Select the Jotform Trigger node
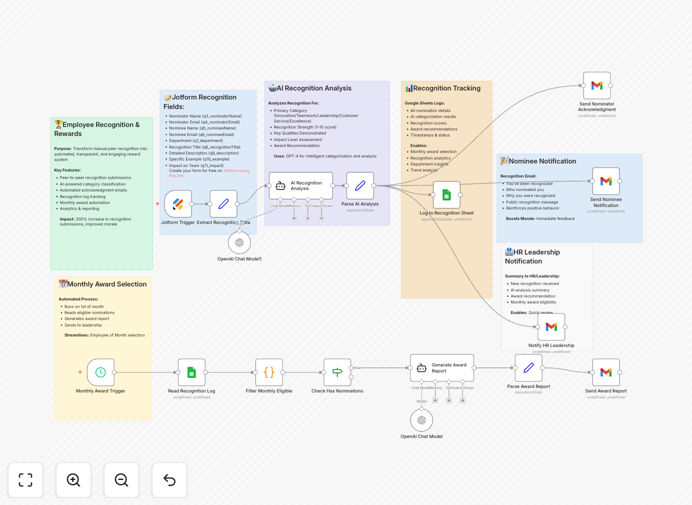 click(178, 204)
